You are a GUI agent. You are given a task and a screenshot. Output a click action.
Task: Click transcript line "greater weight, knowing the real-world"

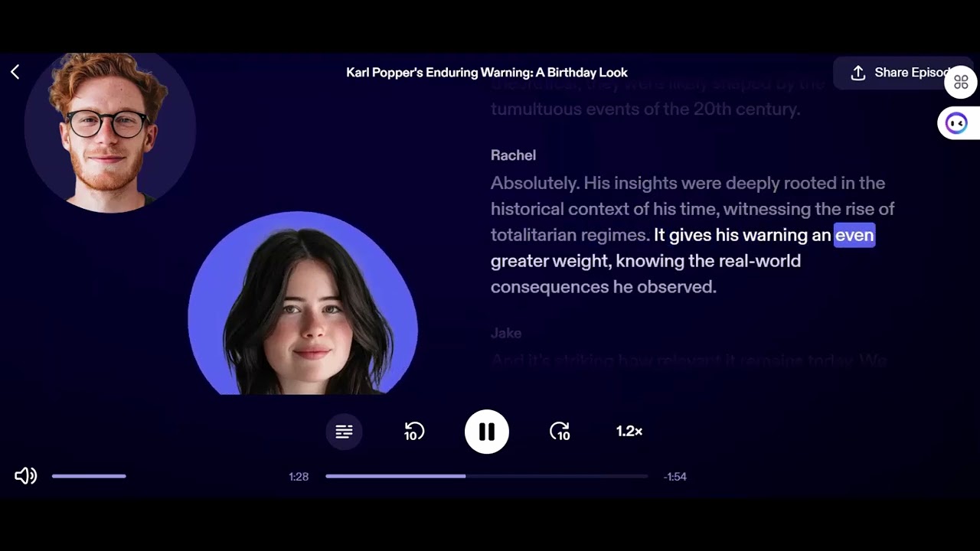click(645, 261)
